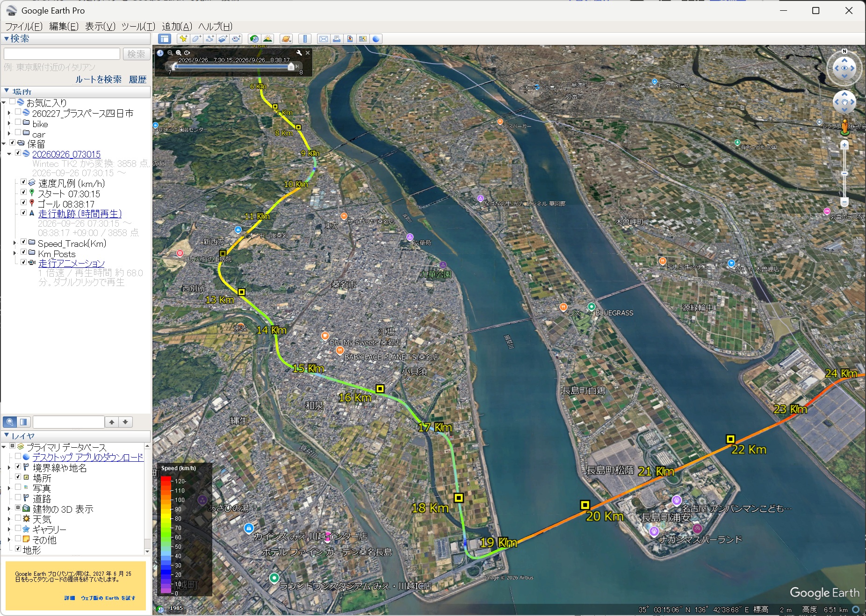
Task: Expand the Speed_Track(Km) folder arrow
Action: [x=14, y=243]
